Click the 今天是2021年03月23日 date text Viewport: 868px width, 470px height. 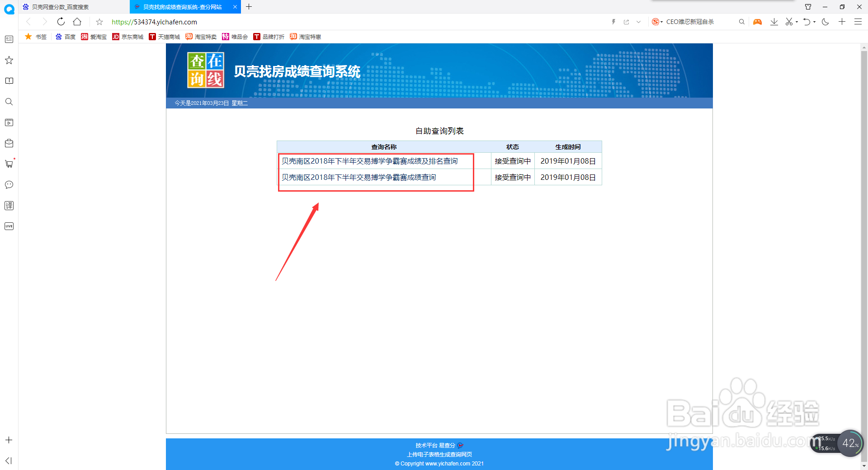[x=211, y=103]
